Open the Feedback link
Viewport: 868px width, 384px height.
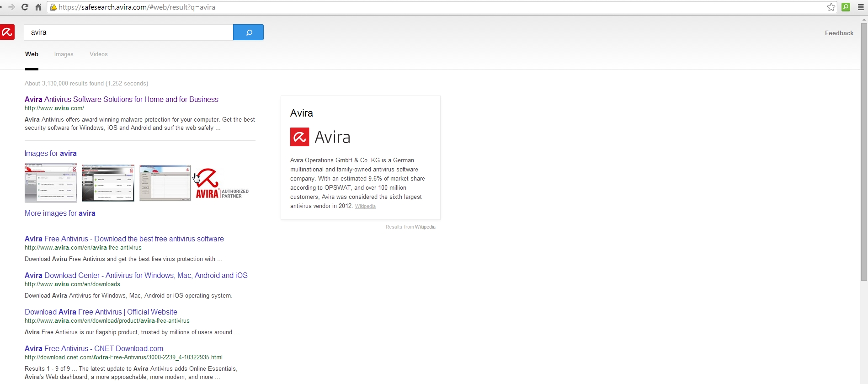click(839, 33)
